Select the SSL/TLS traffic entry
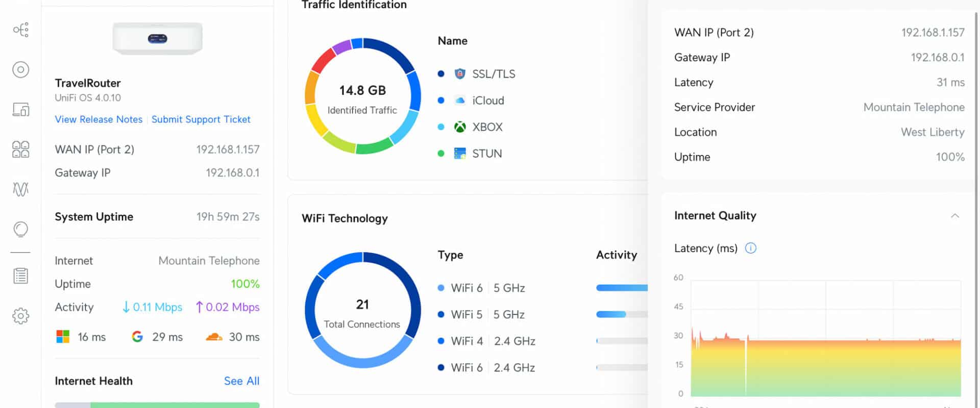 click(x=477, y=74)
